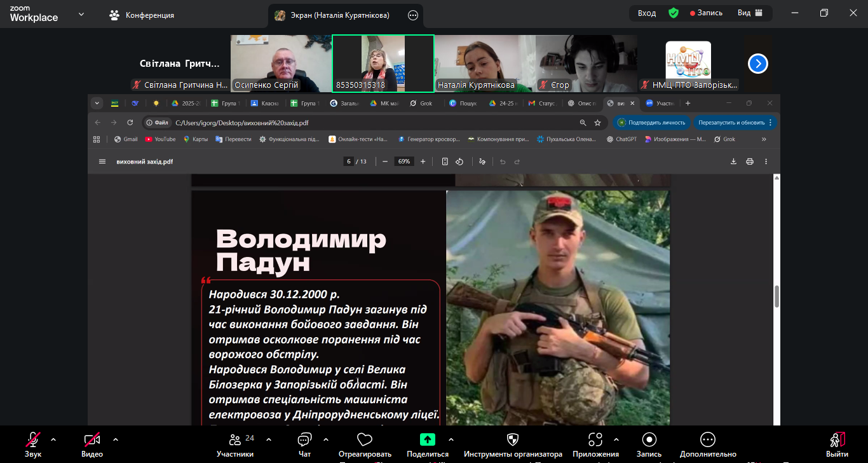Click the green encryption shield icon
The width and height of the screenshot is (868, 463).
[674, 13]
